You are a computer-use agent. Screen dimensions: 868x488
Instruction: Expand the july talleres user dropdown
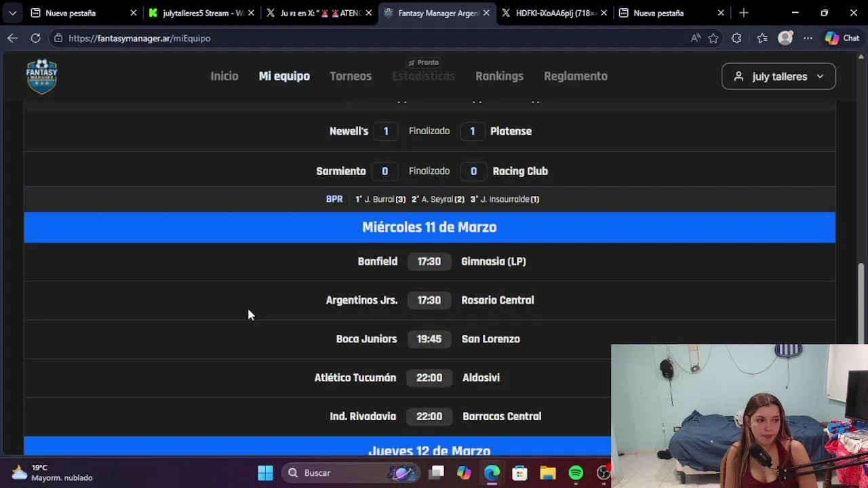point(778,77)
